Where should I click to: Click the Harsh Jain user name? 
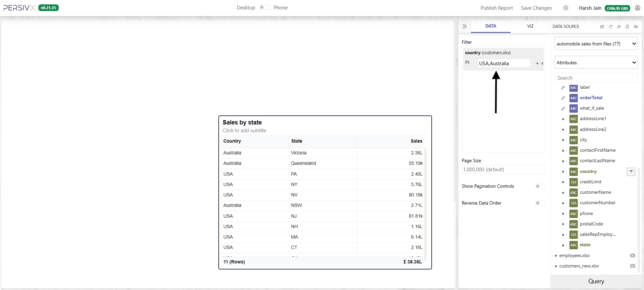coord(590,8)
